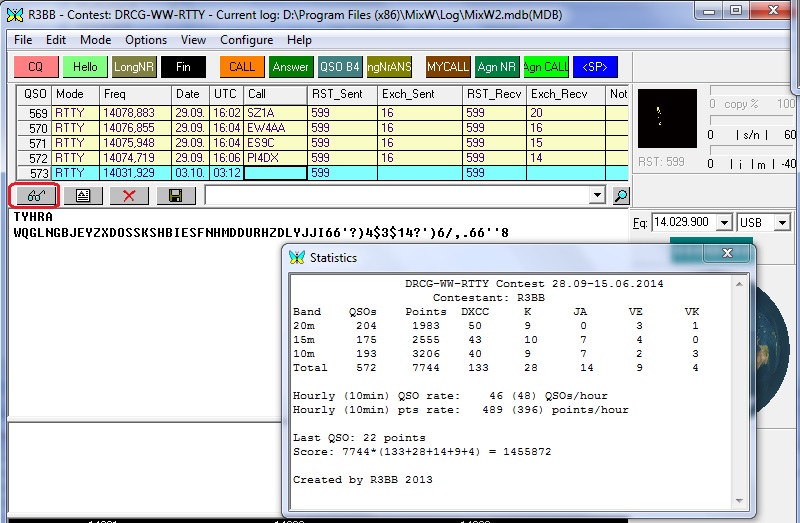800x523 pixels.
Task: Click the RTTY tuning scope display
Action: (666, 118)
